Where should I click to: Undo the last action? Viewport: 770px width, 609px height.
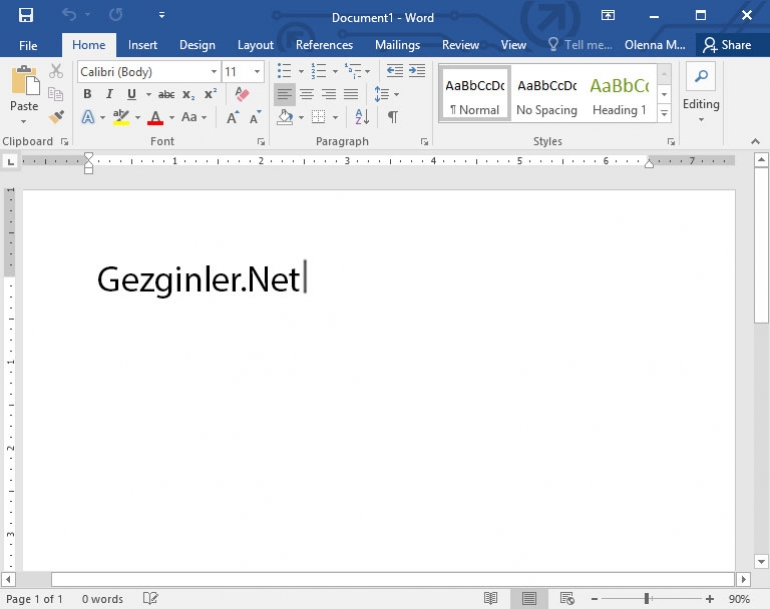pyautogui.click(x=69, y=15)
